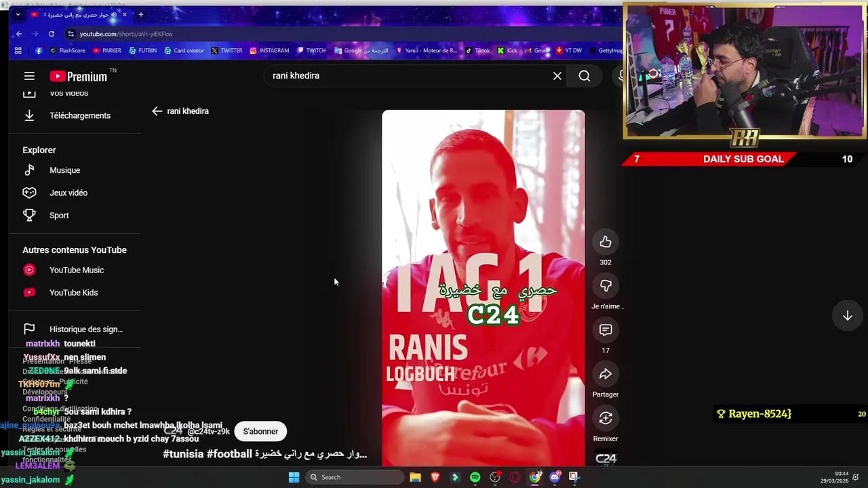Screen dimensions: 868x488
Task: Open the #tunisia hashtag
Action: coord(183,454)
